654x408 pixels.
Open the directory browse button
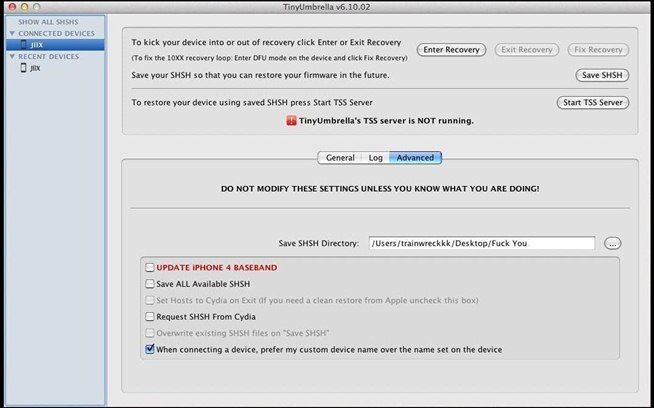click(x=612, y=243)
